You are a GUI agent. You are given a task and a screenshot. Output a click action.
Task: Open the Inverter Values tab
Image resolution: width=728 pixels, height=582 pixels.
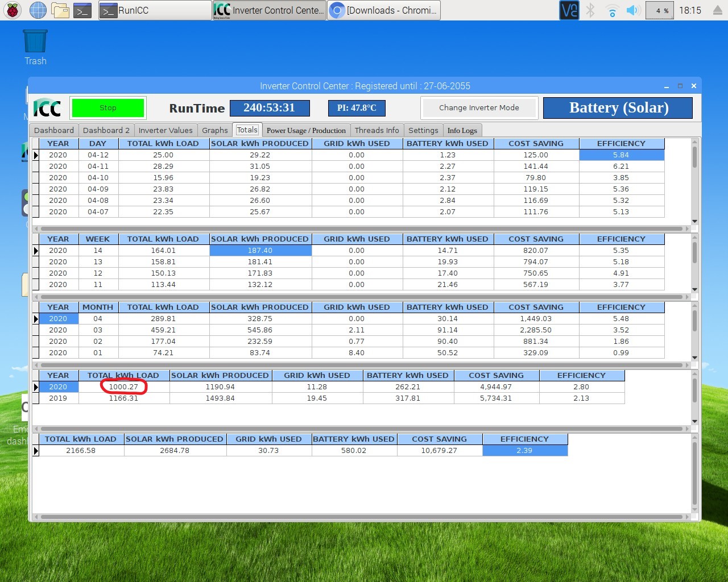click(x=166, y=130)
